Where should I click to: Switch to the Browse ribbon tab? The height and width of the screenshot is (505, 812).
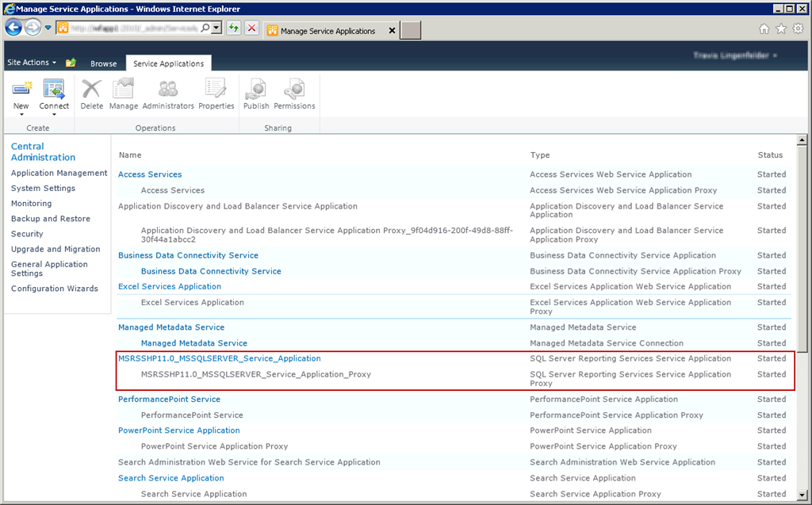click(x=104, y=63)
